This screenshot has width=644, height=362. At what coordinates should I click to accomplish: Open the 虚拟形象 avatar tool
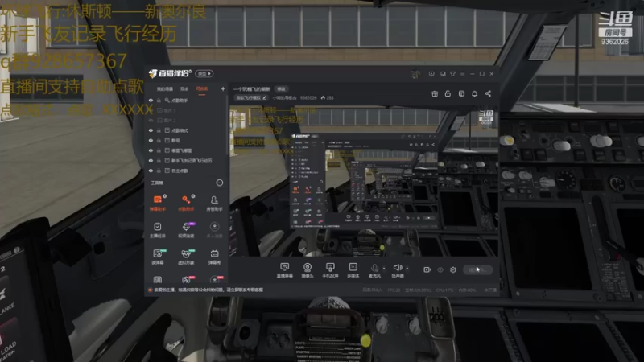tap(186, 257)
